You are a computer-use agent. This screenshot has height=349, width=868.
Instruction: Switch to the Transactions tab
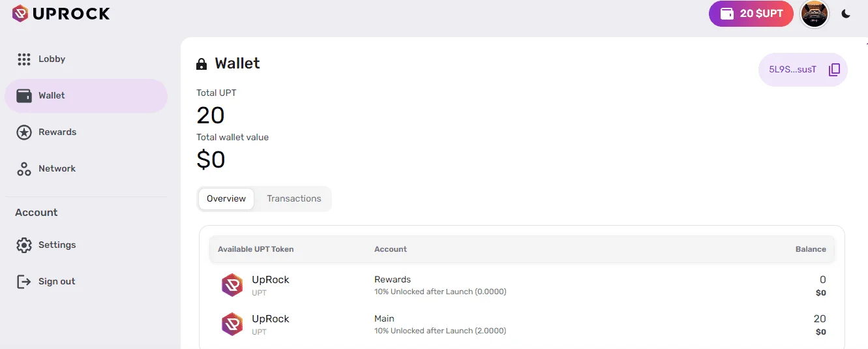294,199
